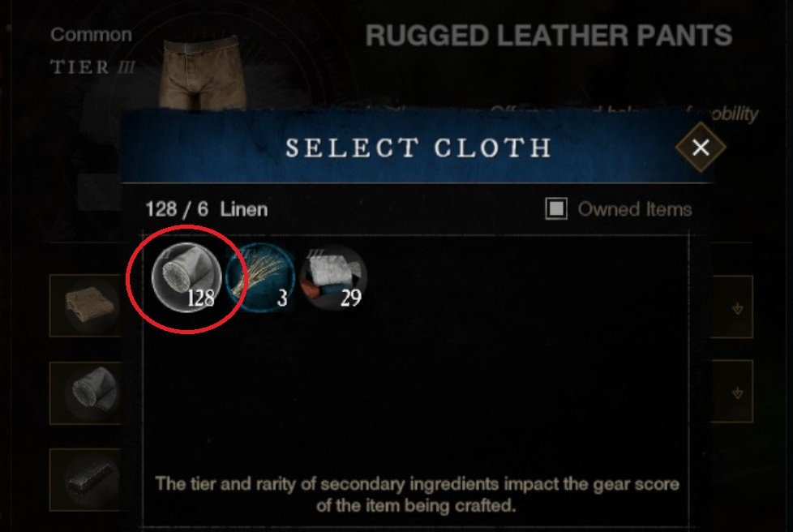Viewport: 793px width, 532px height.
Task: Click the gear score hint text
Action: click(x=417, y=494)
